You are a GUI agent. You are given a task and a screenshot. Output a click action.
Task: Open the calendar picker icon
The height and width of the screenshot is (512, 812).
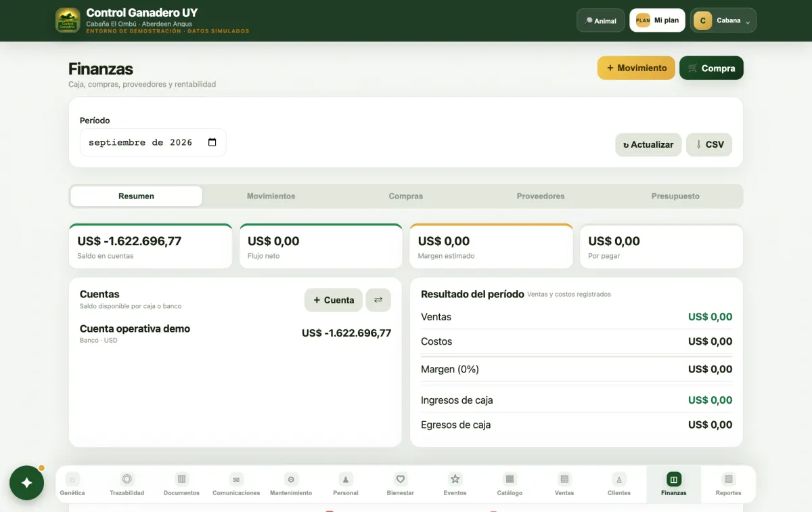tap(212, 142)
